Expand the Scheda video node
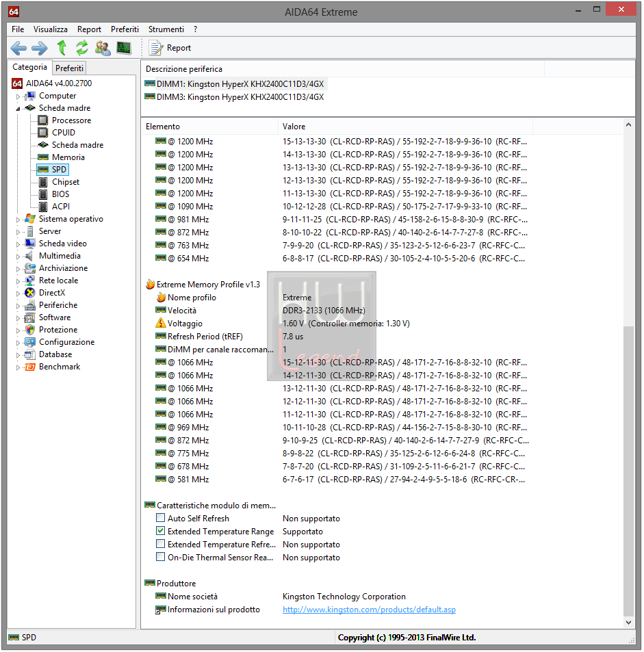The height and width of the screenshot is (652, 644). 18,244
